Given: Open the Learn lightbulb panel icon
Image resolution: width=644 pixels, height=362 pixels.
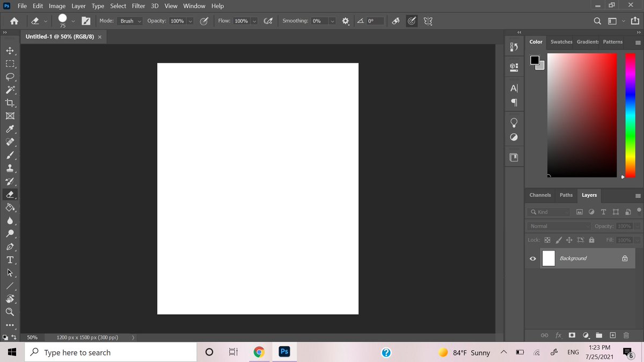Looking at the screenshot, I should [x=514, y=123].
